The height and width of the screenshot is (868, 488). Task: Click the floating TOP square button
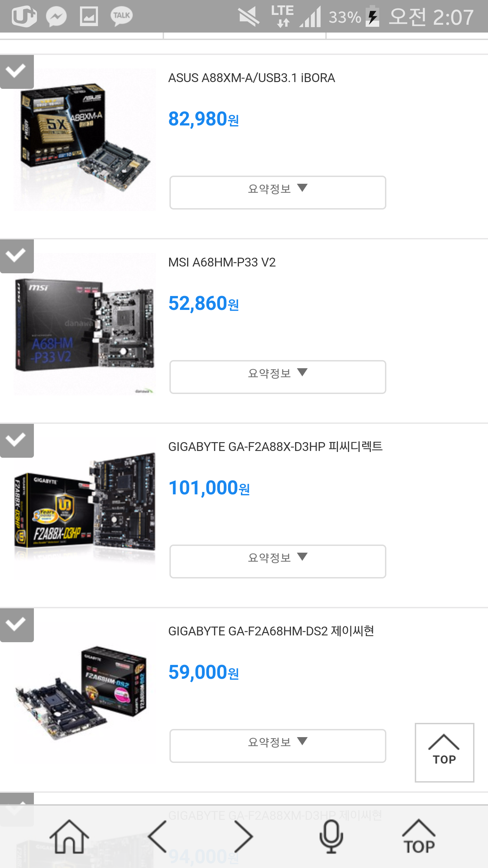click(x=444, y=752)
